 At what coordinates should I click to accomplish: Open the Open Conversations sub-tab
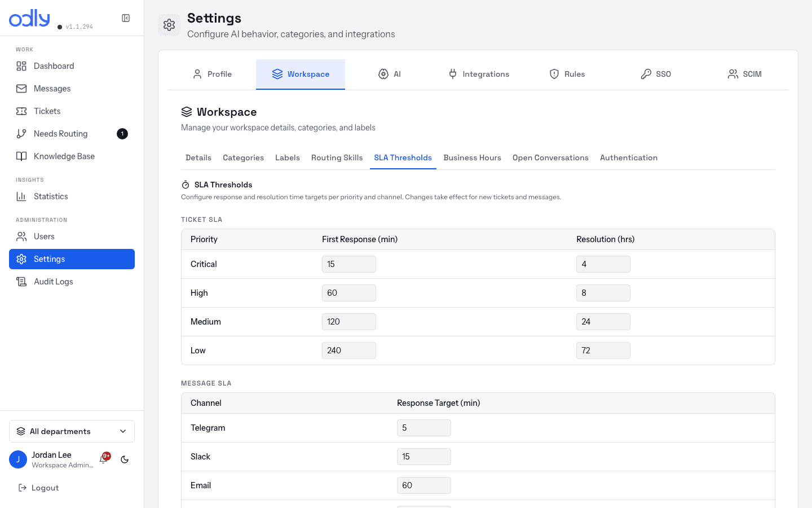[550, 158]
